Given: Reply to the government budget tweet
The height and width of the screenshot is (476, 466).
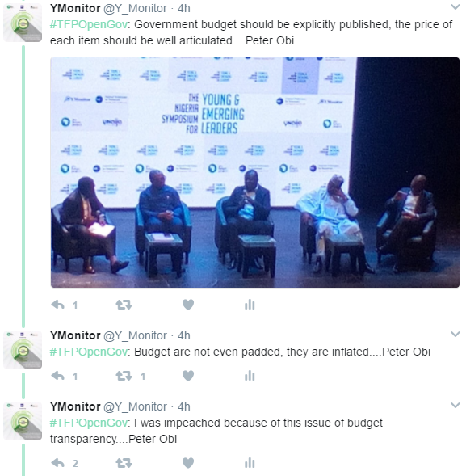Looking at the screenshot, I should coord(57,305).
